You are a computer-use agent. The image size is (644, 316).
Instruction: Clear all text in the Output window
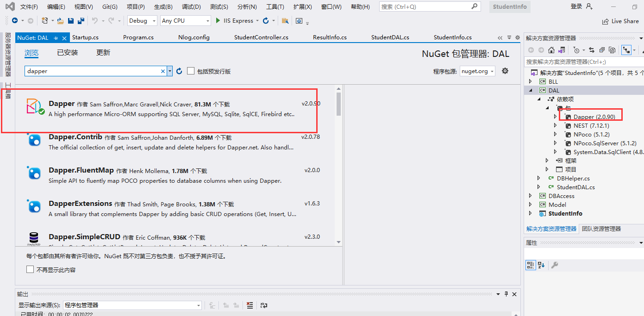(x=250, y=305)
